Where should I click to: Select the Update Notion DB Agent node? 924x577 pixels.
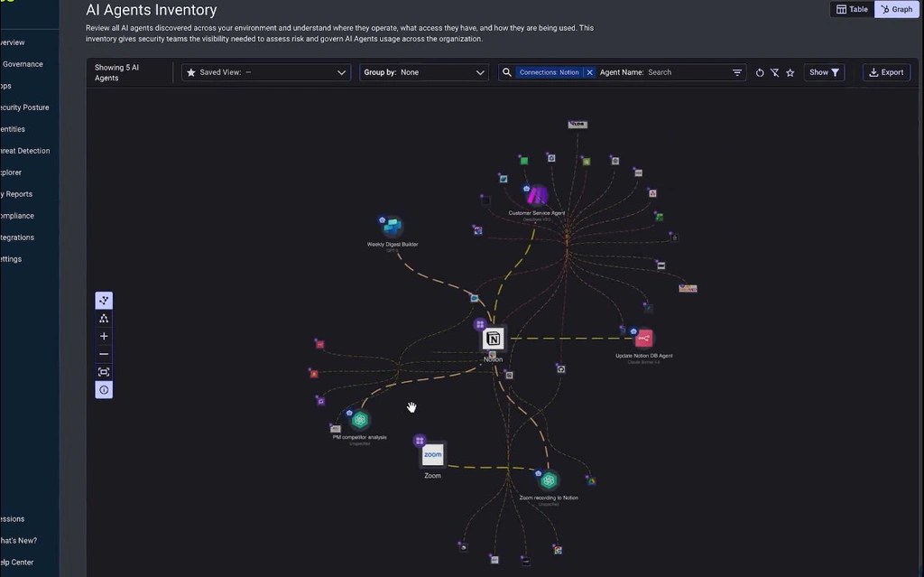tap(643, 339)
